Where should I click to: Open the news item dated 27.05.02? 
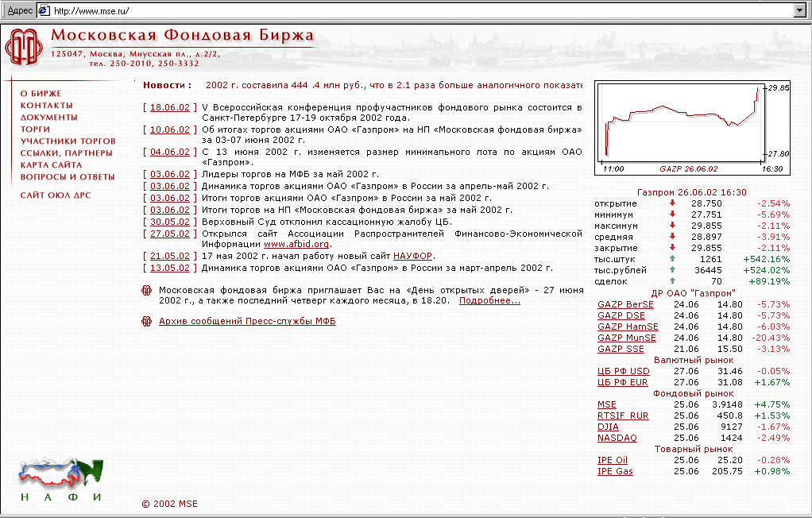pyautogui.click(x=170, y=234)
